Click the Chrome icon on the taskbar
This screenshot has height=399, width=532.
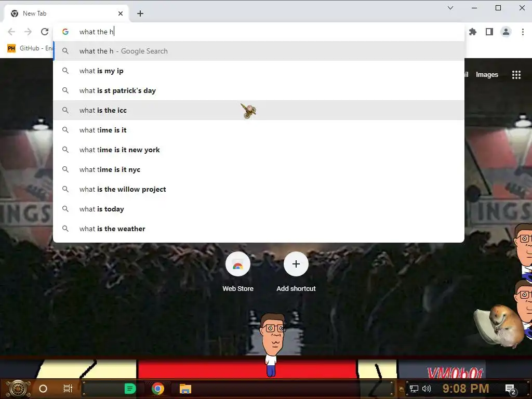[x=158, y=389]
